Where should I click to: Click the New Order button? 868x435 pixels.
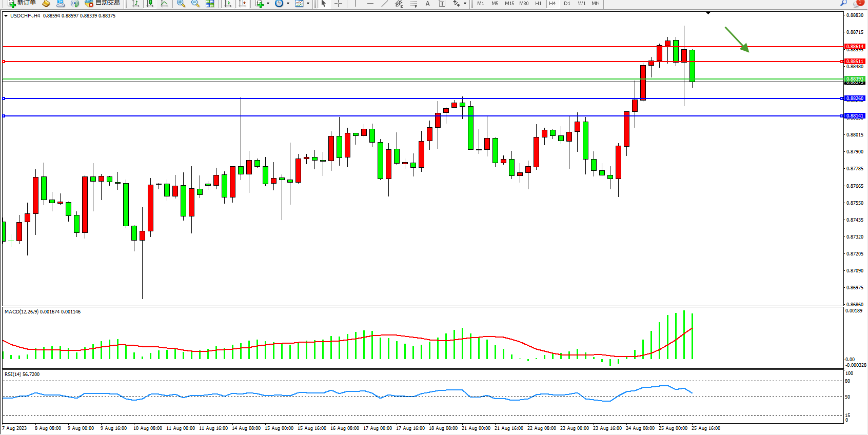click(x=22, y=3)
